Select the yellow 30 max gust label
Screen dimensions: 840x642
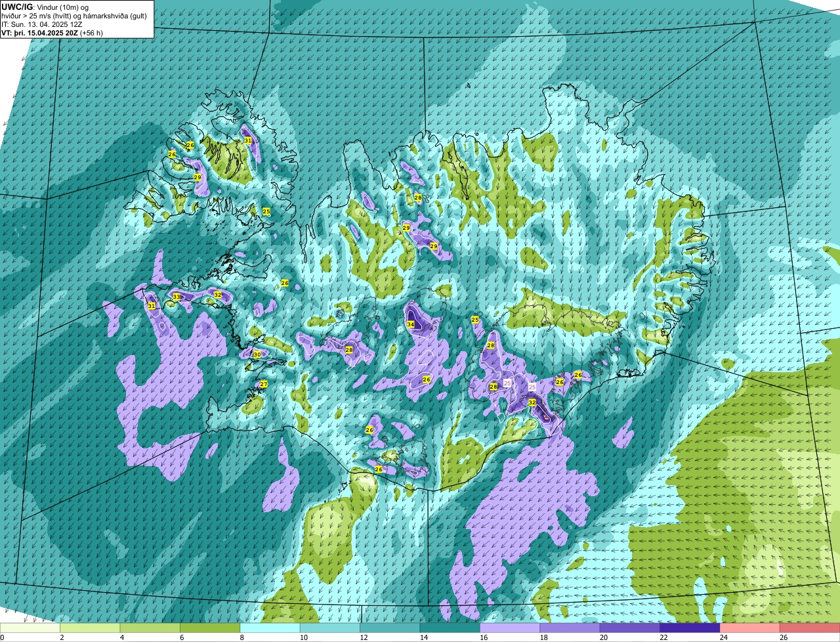point(257,354)
